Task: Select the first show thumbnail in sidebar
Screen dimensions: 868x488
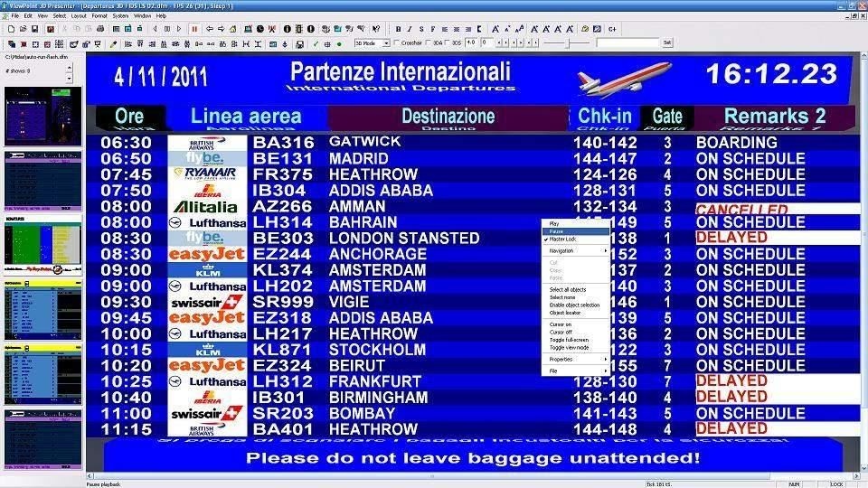Action: tap(43, 116)
